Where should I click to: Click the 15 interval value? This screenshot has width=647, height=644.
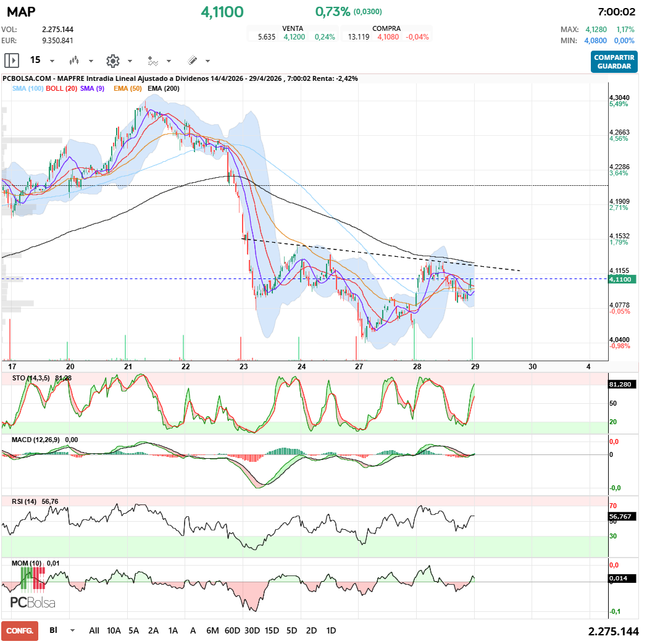[35, 61]
